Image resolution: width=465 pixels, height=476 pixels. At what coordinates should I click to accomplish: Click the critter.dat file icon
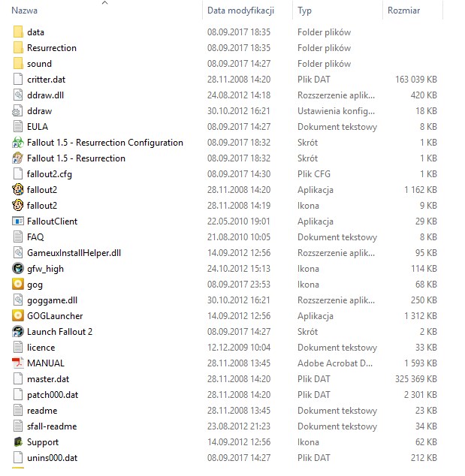tap(18, 80)
